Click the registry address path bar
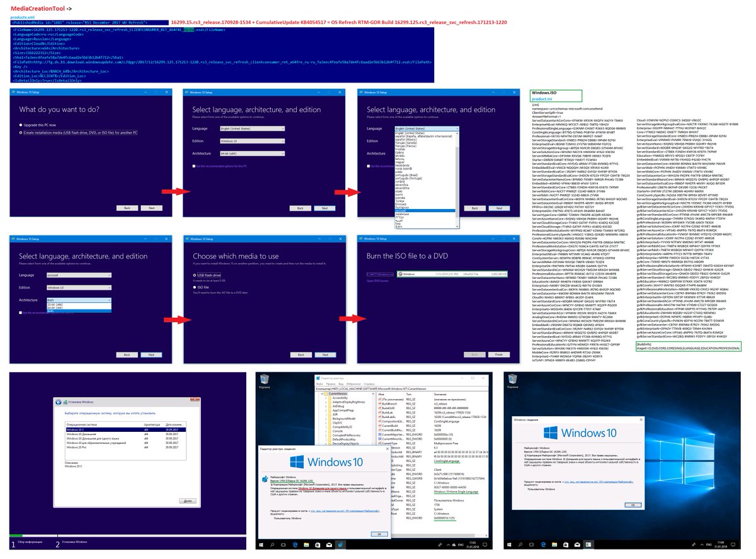 402,388
